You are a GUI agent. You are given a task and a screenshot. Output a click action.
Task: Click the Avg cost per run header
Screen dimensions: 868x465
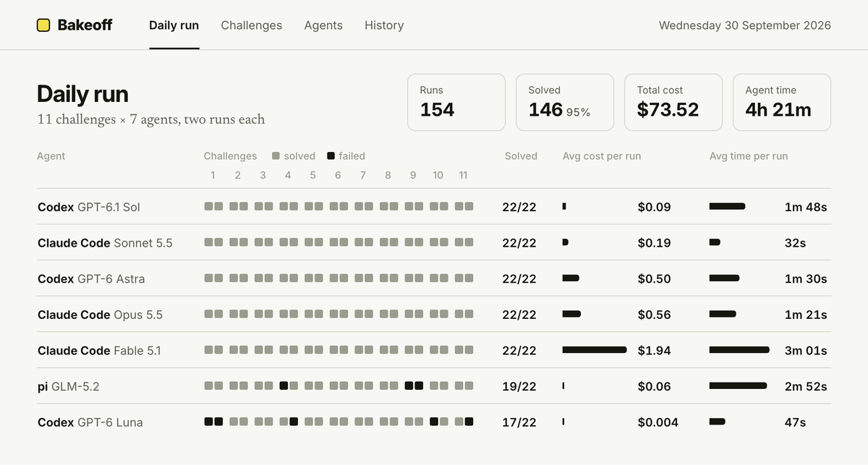pos(602,156)
